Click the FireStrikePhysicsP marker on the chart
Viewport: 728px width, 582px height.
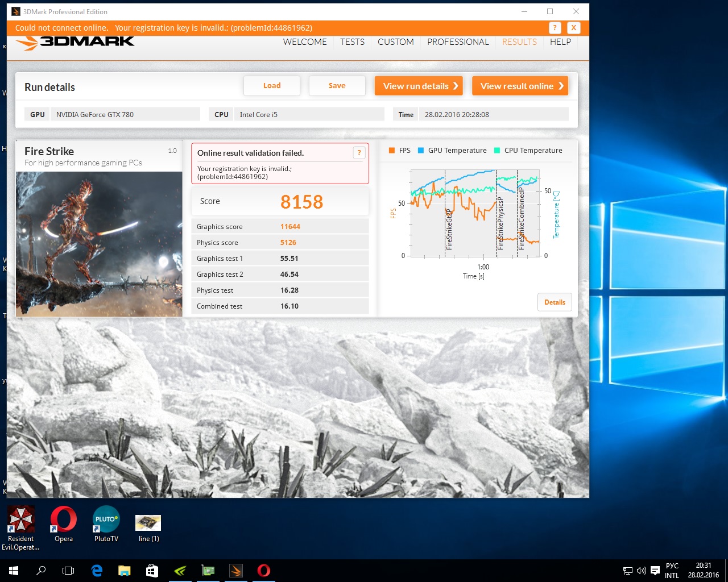click(500, 224)
